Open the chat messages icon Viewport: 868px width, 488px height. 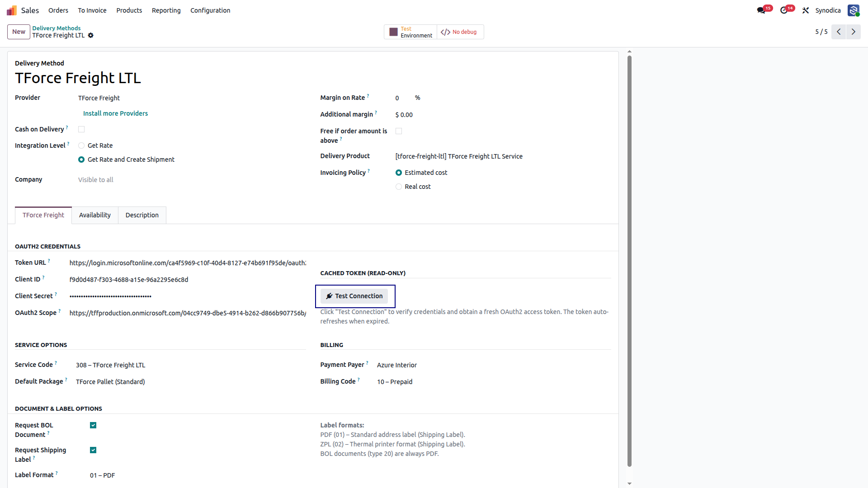(x=761, y=10)
